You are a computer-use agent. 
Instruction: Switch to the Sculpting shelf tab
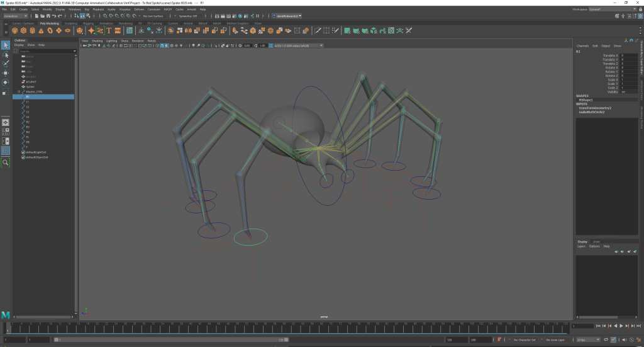71,23
